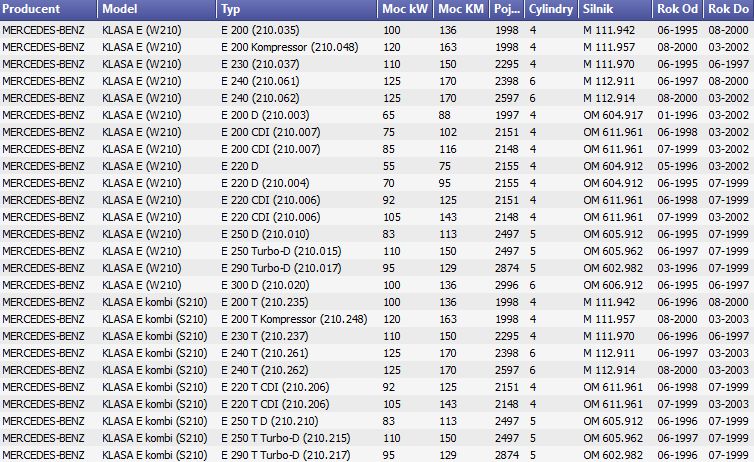This screenshot has height=462, width=754.
Task: Select the E 220 D row without code
Action: [x=377, y=166]
